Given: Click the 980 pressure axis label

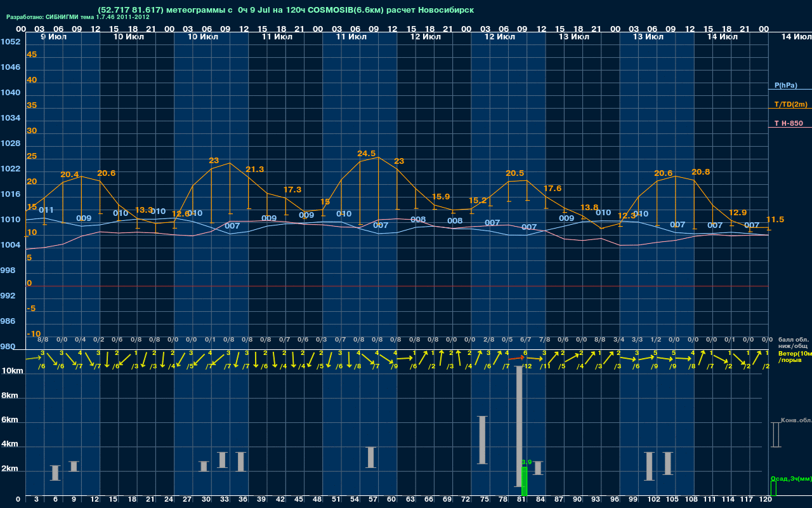Looking at the screenshot, I should (x=7, y=347).
